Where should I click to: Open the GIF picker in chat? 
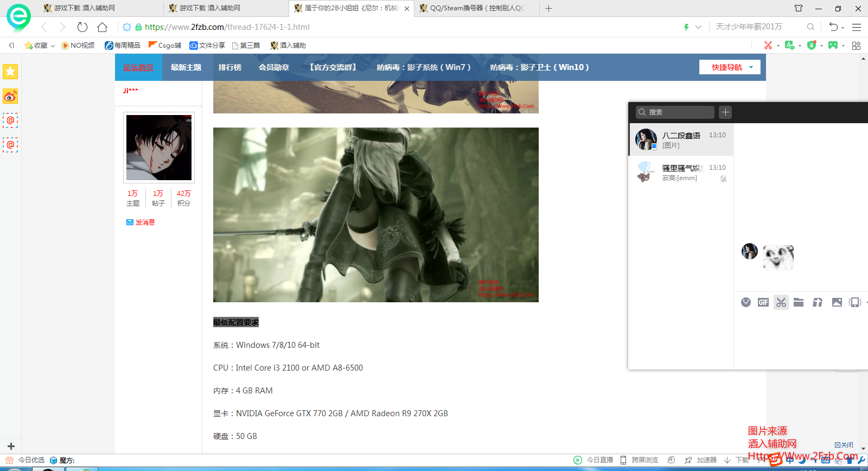click(x=763, y=302)
